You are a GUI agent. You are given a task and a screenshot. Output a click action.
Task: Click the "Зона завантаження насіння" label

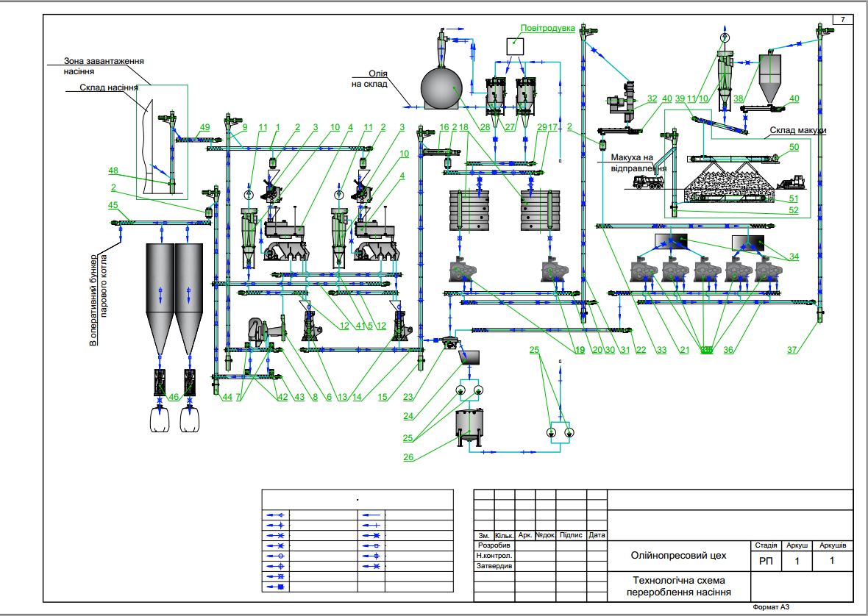pyautogui.click(x=104, y=66)
